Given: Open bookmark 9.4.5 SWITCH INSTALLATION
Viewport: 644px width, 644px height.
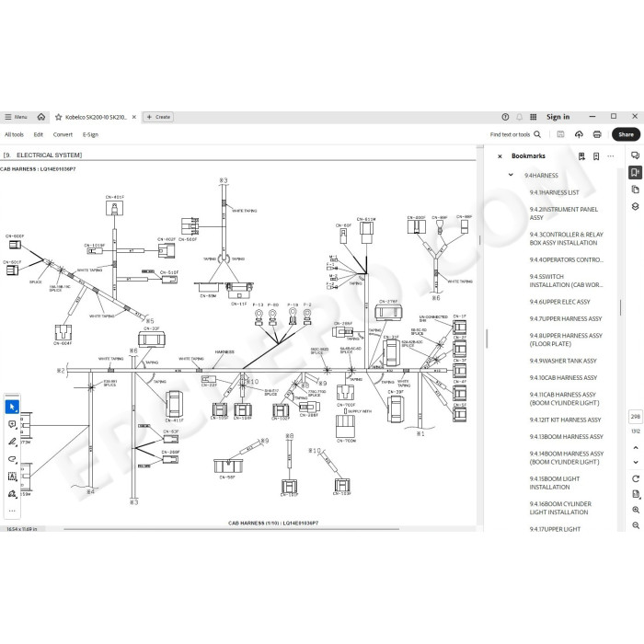Looking at the screenshot, I should [566, 281].
